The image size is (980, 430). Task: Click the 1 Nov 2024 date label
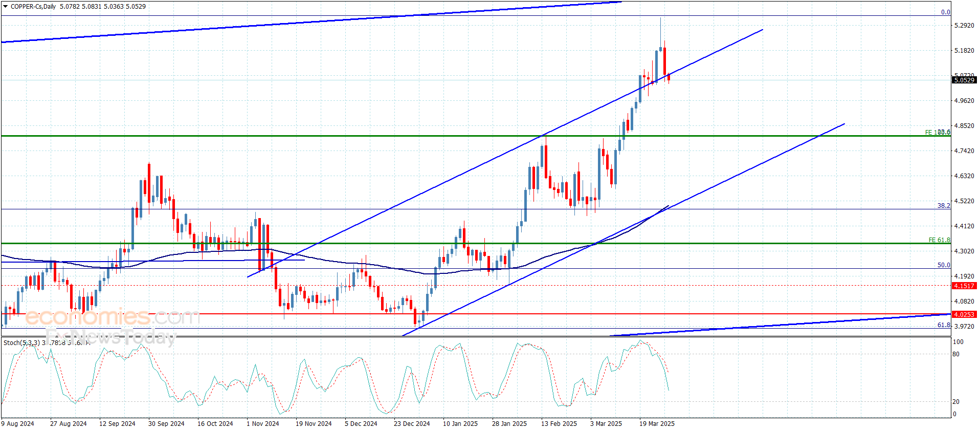tap(263, 423)
